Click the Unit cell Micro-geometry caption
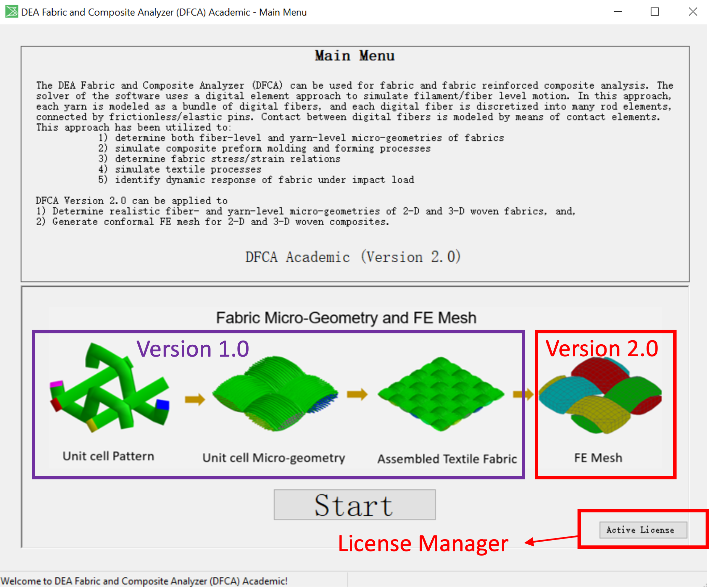The width and height of the screenshot is (709, 588). (x=274, y=458)
